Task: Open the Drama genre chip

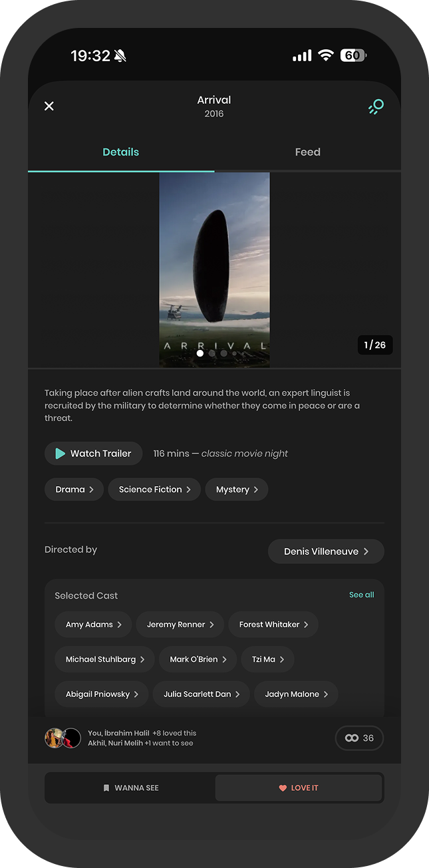Action: point(74,490)
